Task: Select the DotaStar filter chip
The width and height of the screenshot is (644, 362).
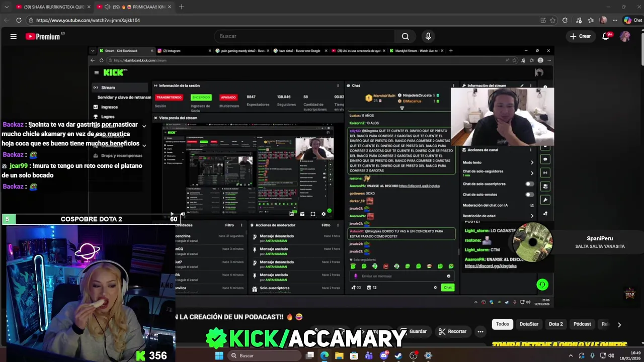Action: point(529,324)
